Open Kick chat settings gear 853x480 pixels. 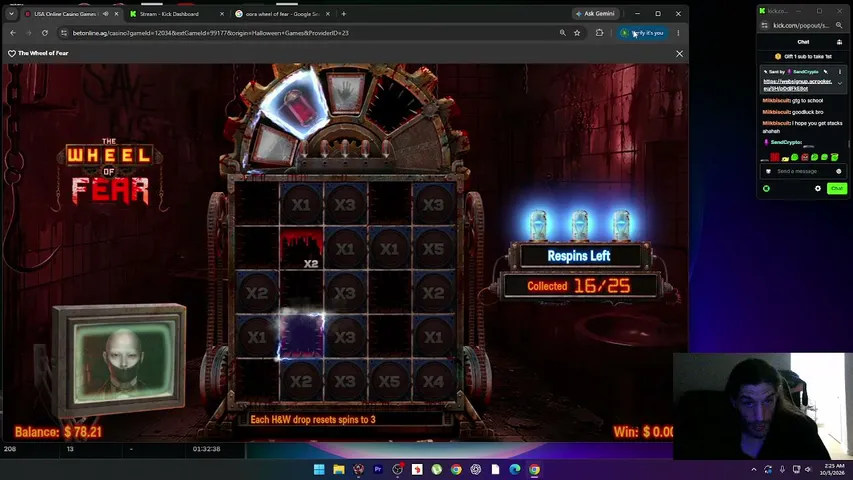click(818, 188)
